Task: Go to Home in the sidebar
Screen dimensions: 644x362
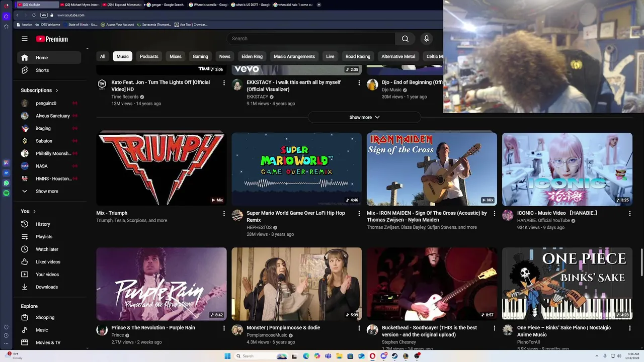Action: tap(49, 58)
